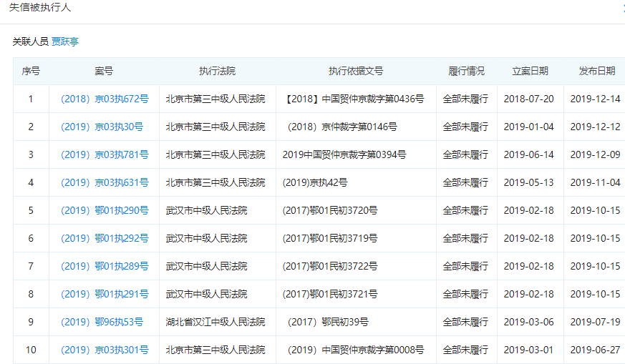Click the 发布日期 column header
The height and width of the screenshot is (364, 625).
pos(596,72)
